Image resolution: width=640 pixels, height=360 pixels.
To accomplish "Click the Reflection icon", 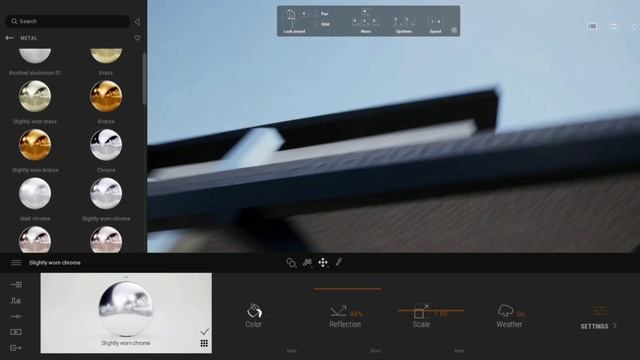I will (x=338, y=311).
